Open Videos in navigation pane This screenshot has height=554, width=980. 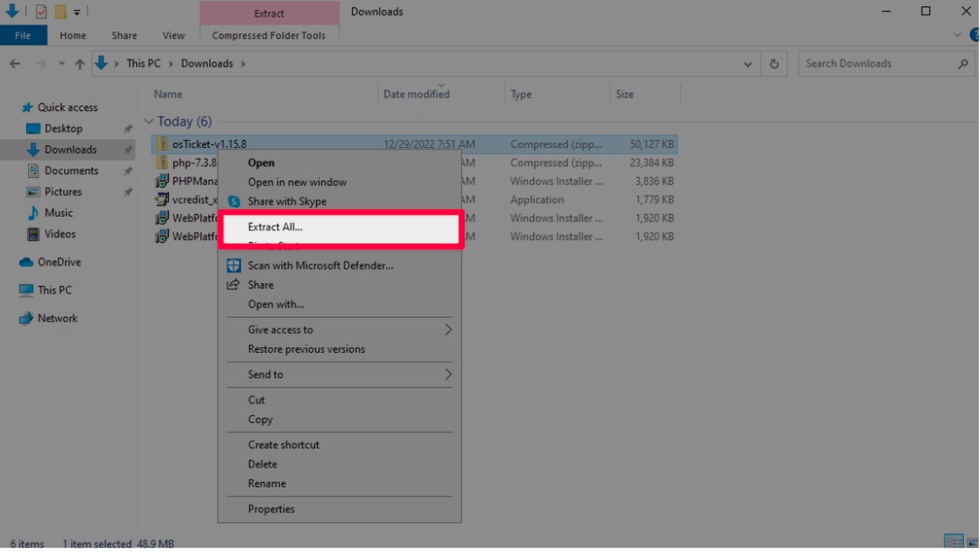pos(60,235)
